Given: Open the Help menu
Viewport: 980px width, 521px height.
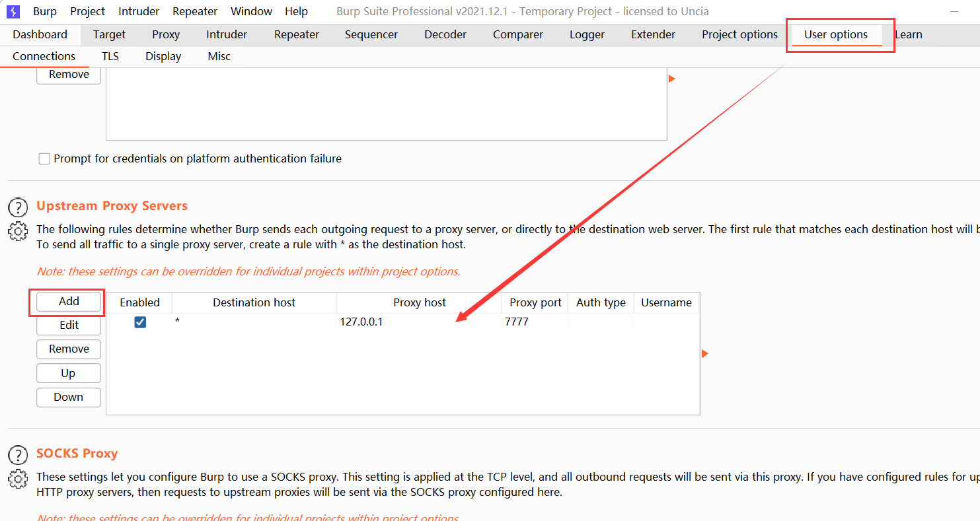Looking at the screenshot, I should coord(296,11).
